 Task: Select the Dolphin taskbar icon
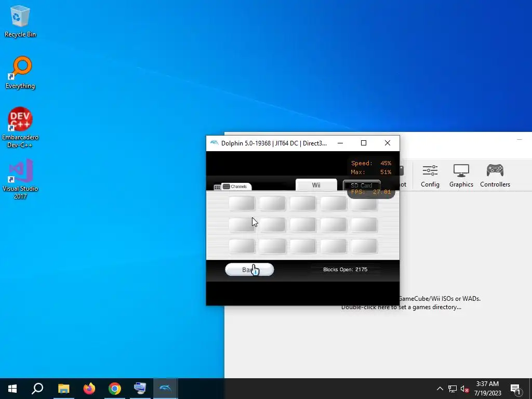click(x=166, y=389)
